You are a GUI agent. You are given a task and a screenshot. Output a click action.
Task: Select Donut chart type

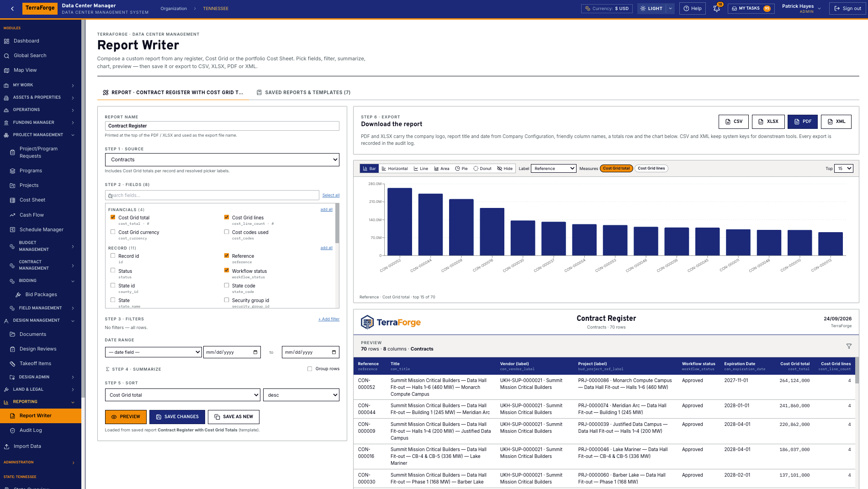(482, 169)
